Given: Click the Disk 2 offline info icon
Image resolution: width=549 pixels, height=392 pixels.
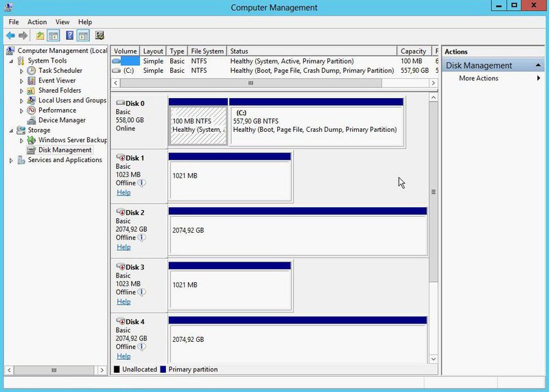Looking at the screenshot, I should coord(141,238).
